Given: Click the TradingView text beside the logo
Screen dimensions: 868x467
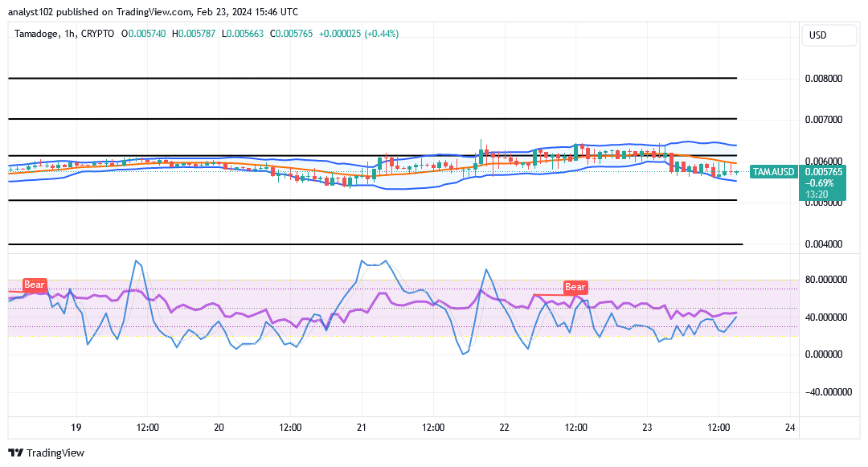Looking at the screenshot, I should [57, 453].
